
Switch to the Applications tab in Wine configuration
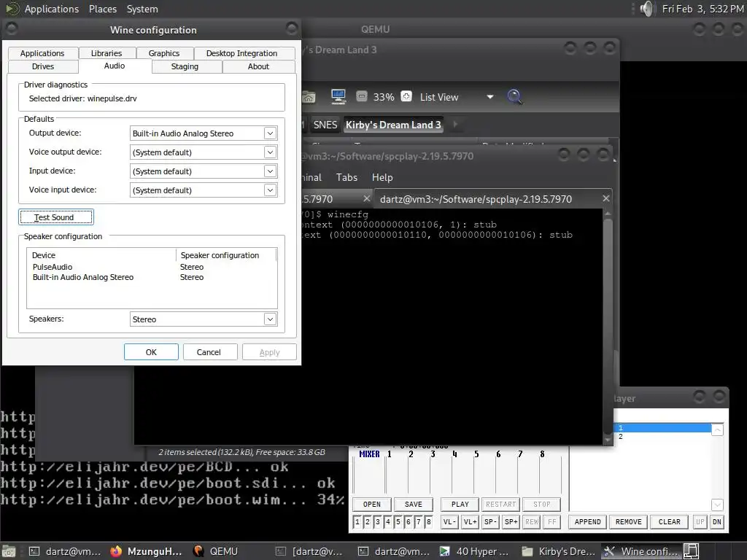(x=42, y=53)
